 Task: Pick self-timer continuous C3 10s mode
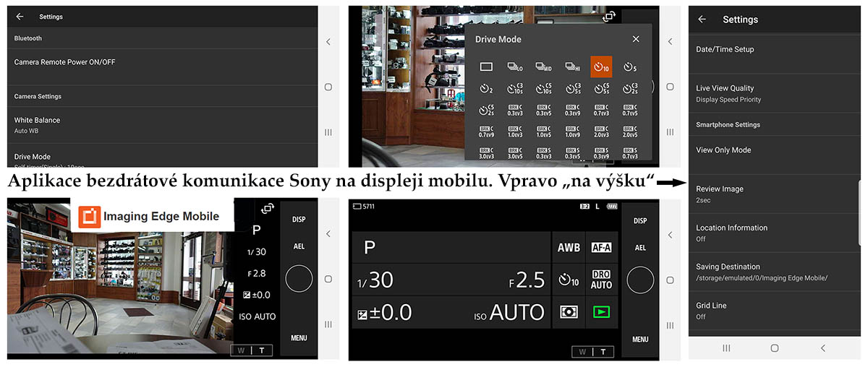[x=515, y=89]
